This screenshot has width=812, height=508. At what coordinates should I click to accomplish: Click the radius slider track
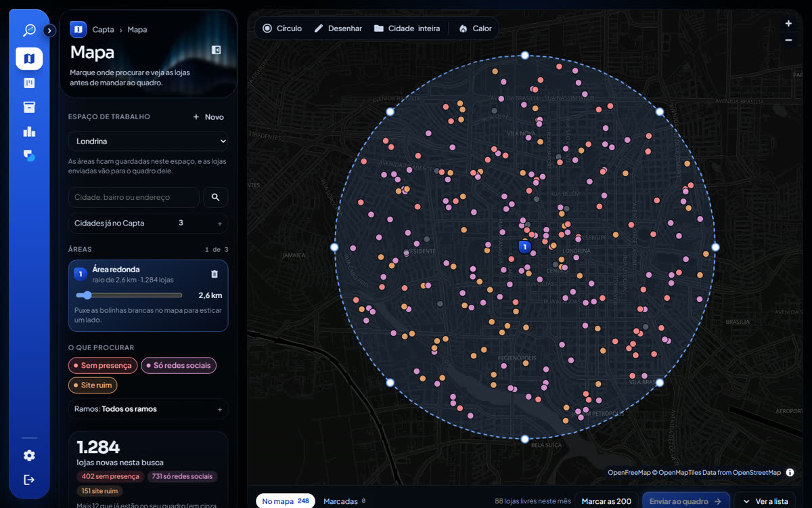click(x=129, y=295)
